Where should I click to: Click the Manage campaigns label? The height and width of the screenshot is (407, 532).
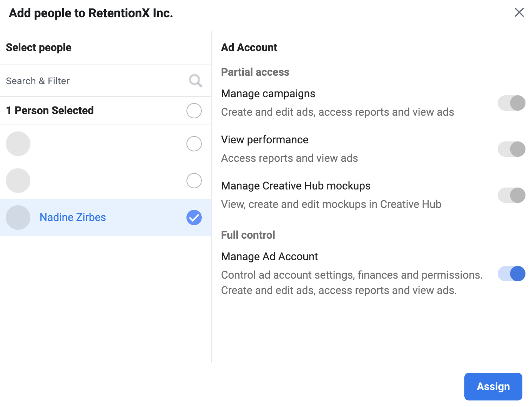268,94
